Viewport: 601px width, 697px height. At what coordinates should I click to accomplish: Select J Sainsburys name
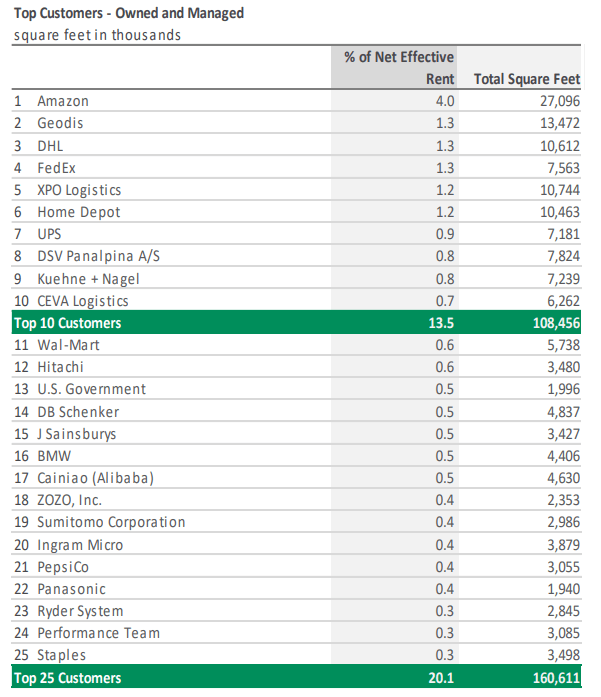[x=77, y=434]
